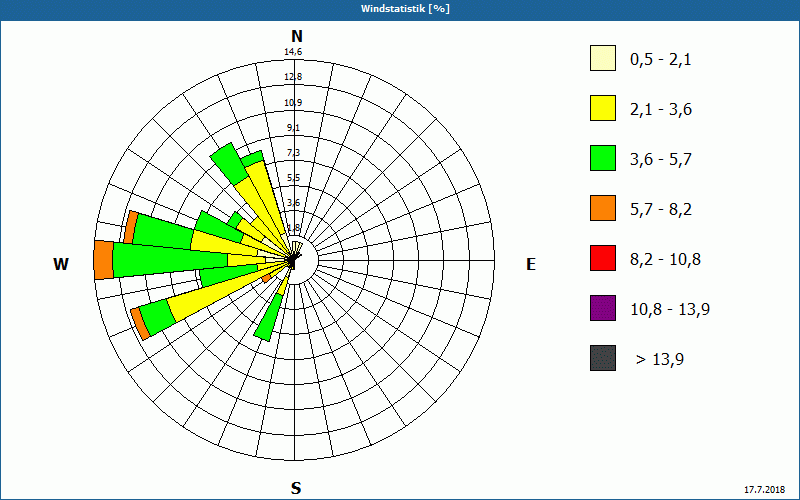Viewport: 800px width, 500px height.
Task: Click the legend label '8,2 - 10,8'
Action: coord(665,260)
